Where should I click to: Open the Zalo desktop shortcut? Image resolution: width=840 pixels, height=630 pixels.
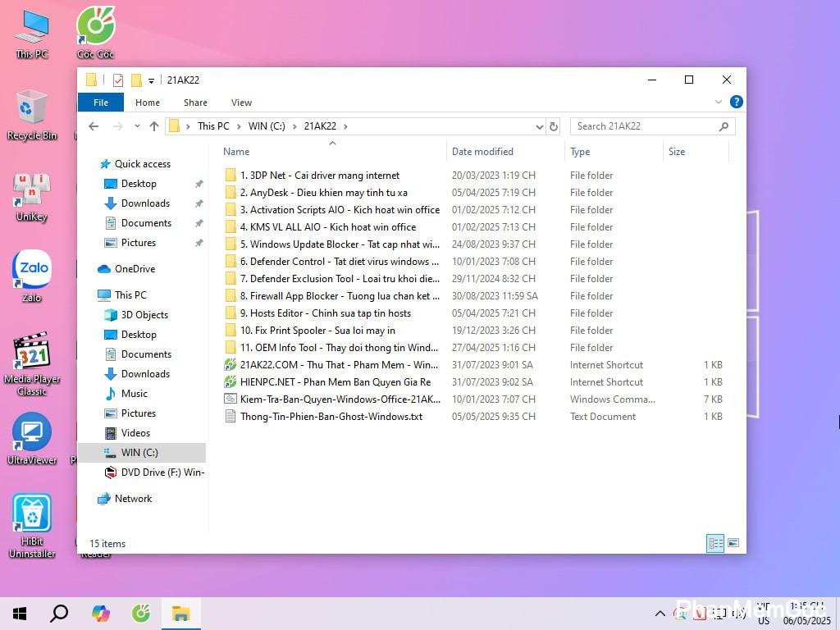[32, 270]
